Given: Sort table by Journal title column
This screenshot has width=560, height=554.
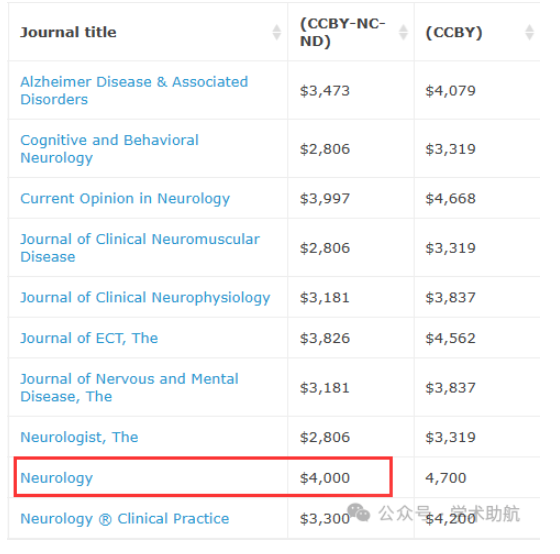Looking at the screenshot, I should pos(276,32).
